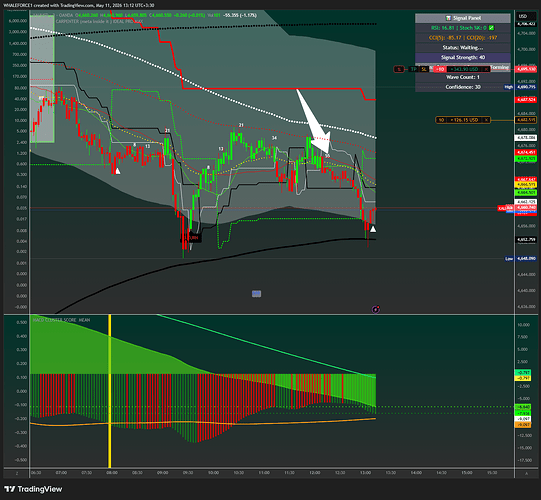Close the red short position order line
Screen dimensions: 541x500
coord(486,69)
